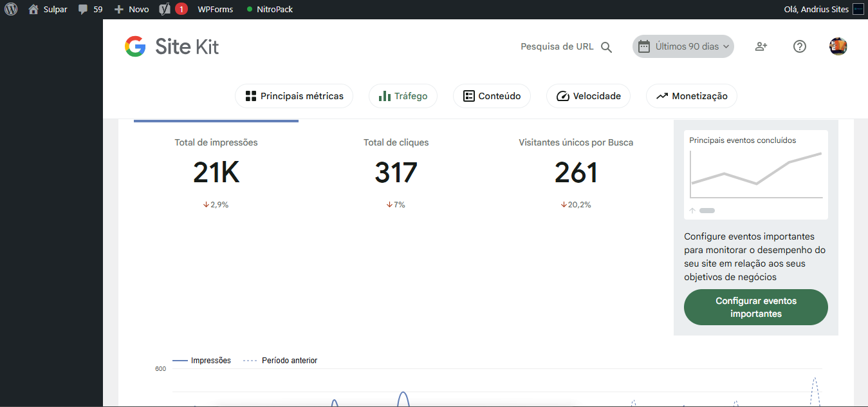This screenshot has width=868, height=407.
Task: Open the comments bubble icon
Action: [x=84, y=10]
